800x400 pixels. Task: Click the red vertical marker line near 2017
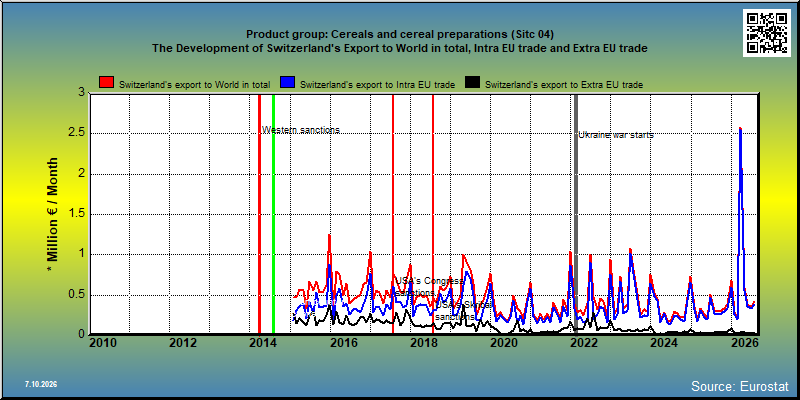(x=393, y=213)
